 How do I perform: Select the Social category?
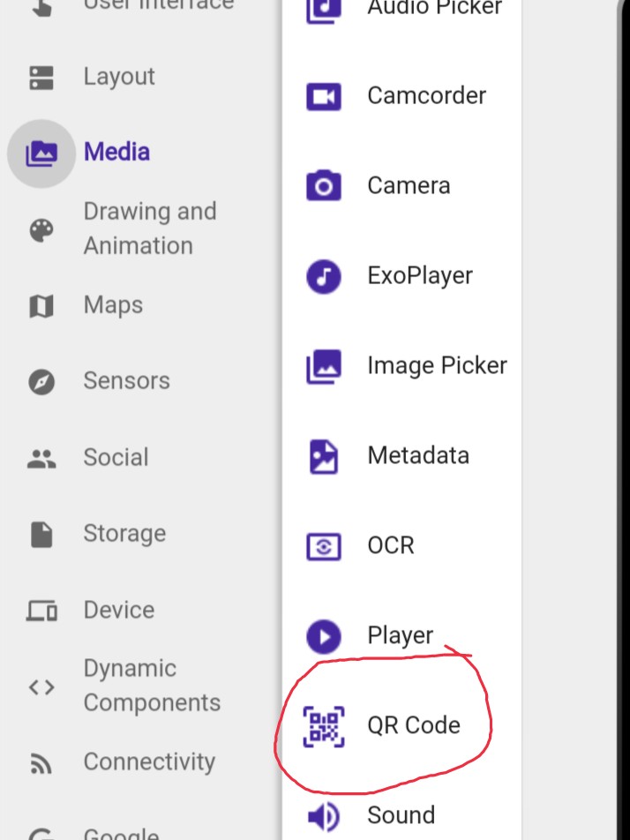coord(116,457)
